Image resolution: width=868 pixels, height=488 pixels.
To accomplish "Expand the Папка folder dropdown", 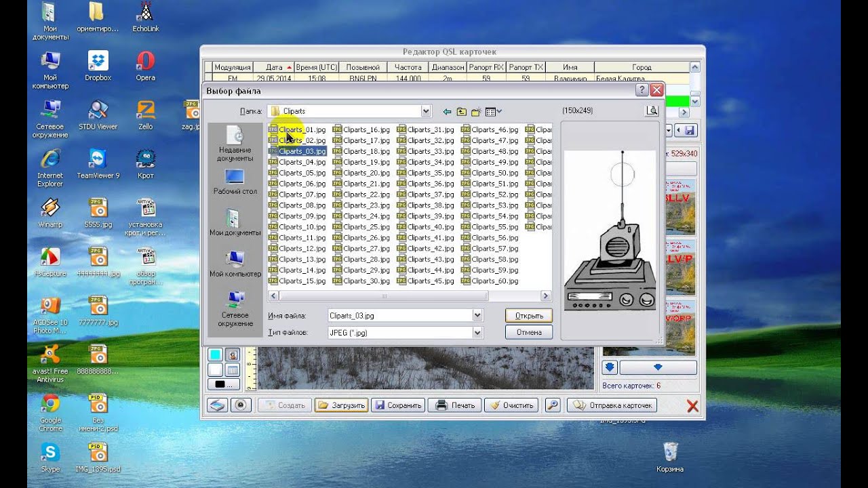I will point(425,111).
